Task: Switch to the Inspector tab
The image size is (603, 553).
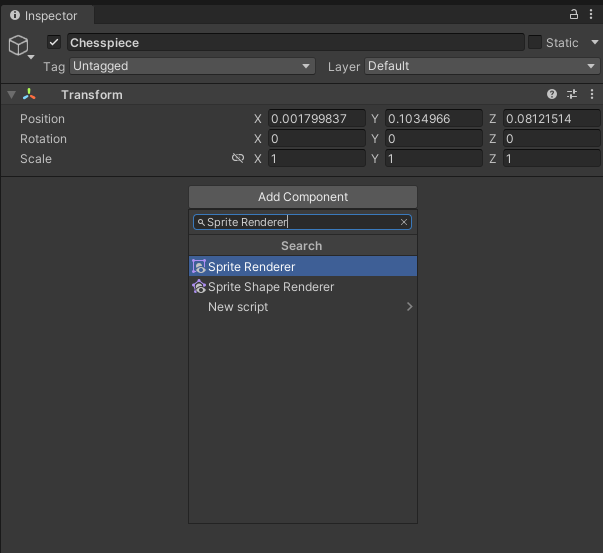Action: click(x=47, y=15)
